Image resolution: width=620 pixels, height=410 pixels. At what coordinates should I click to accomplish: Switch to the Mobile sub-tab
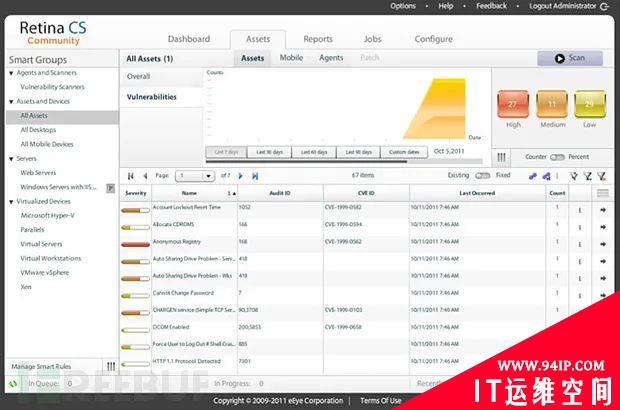(291, 58)
